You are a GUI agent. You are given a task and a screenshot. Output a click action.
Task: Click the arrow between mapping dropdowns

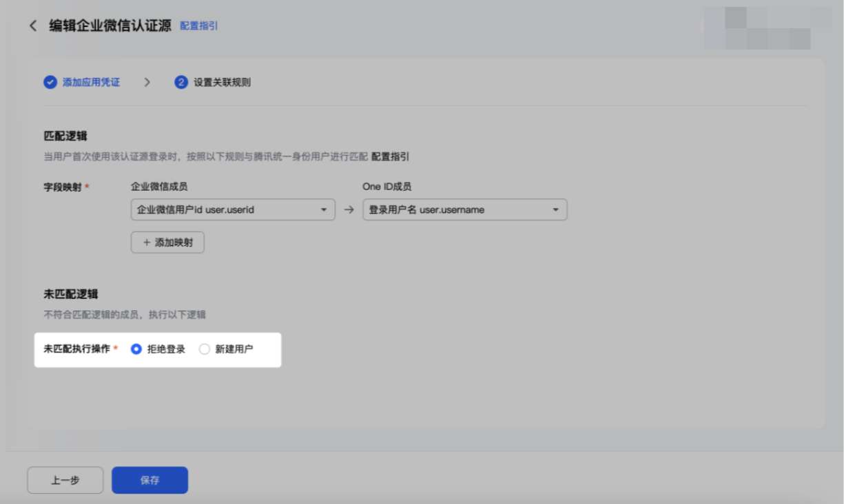(x=349, y=210)
